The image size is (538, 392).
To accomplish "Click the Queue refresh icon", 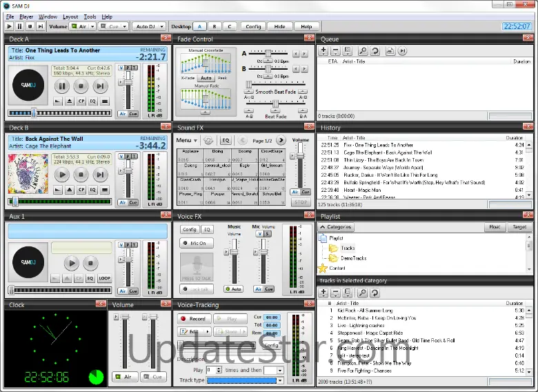I will 375,51.
